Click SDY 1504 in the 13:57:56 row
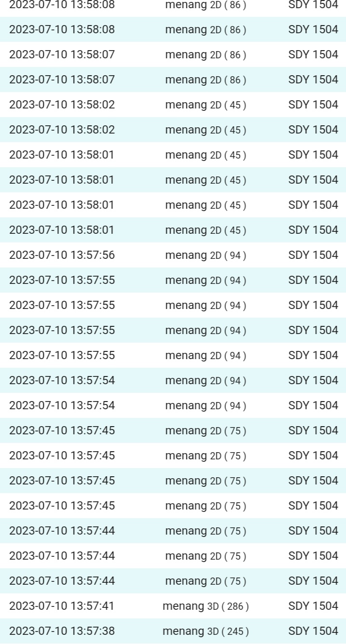This screenshot has height=644, width=346. tap(313, 255)
